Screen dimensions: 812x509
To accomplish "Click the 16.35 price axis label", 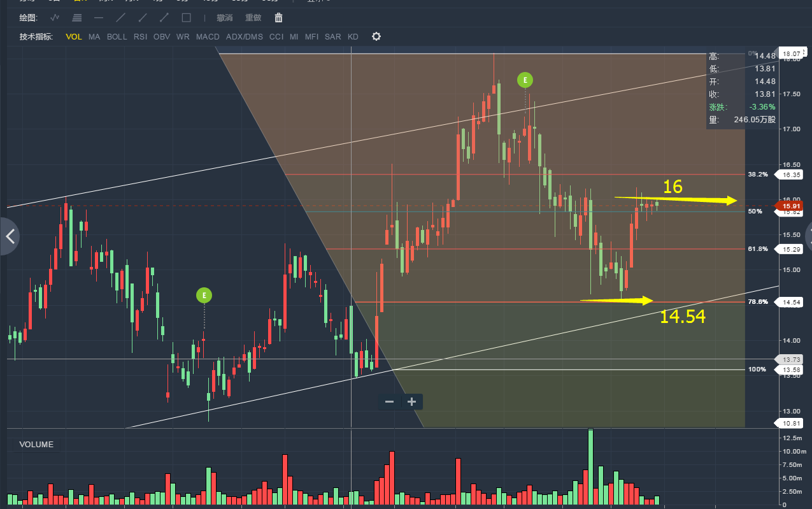I will (x=790, y=174).
